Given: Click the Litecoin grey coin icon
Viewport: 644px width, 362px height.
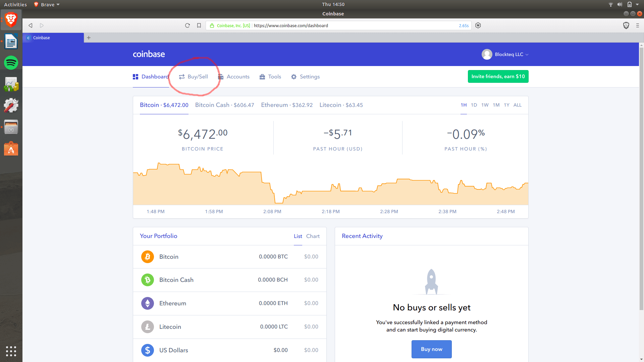Looking at the screenshot, I should click(x=147, y=327).
